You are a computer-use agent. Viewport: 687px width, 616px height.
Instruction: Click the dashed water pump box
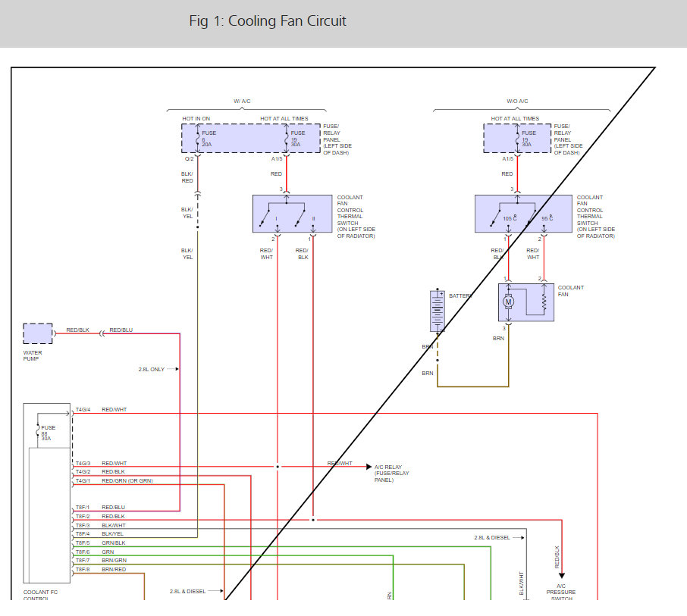[x=38, y=333]
